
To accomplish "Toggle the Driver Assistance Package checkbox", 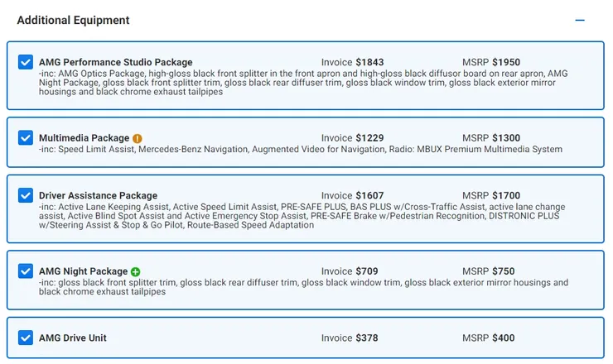I will point(26,196).
